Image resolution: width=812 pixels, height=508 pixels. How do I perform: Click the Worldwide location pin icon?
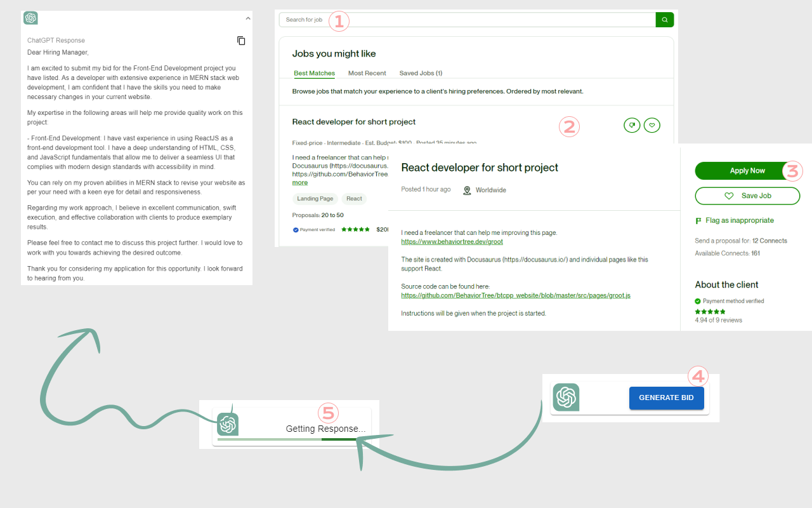click(468, 190)
